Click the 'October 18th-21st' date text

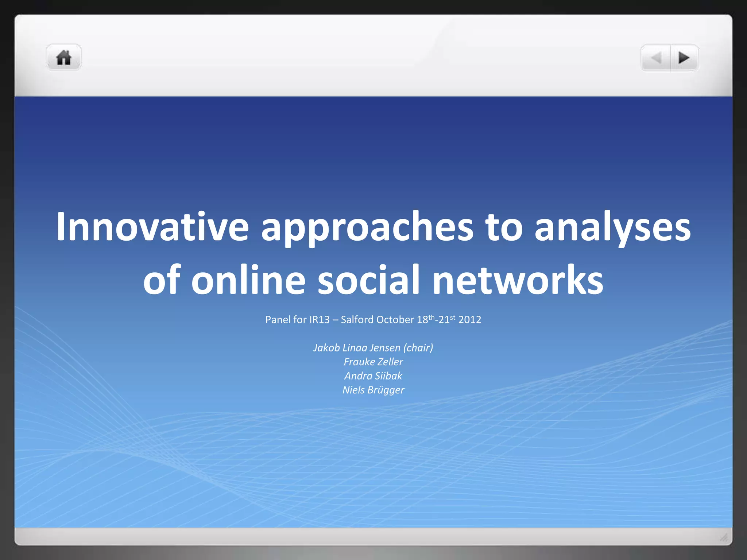pos(416,320)
